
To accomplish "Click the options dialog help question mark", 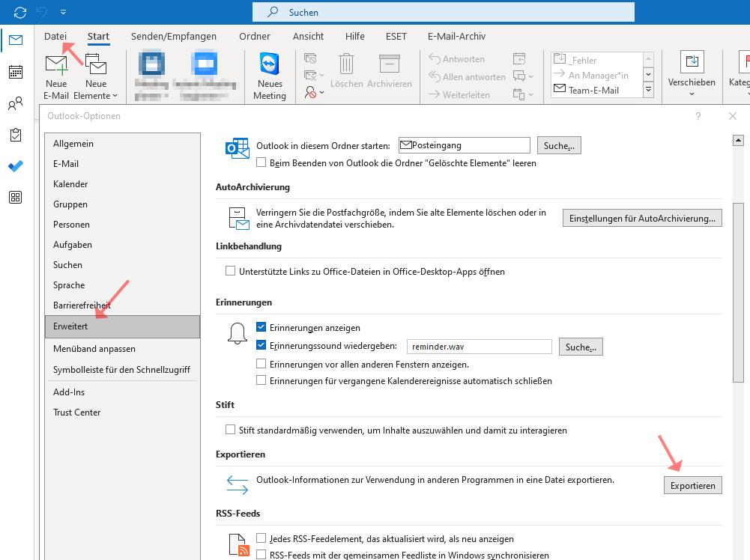I will point(698,116).
